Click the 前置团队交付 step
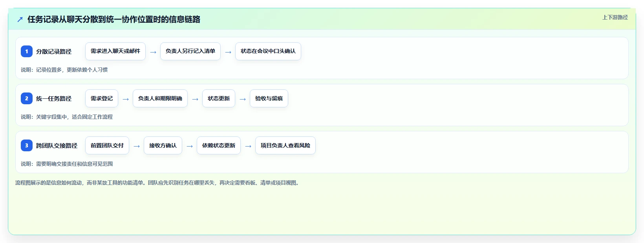The image size is (644, 243). click(107, 145)
